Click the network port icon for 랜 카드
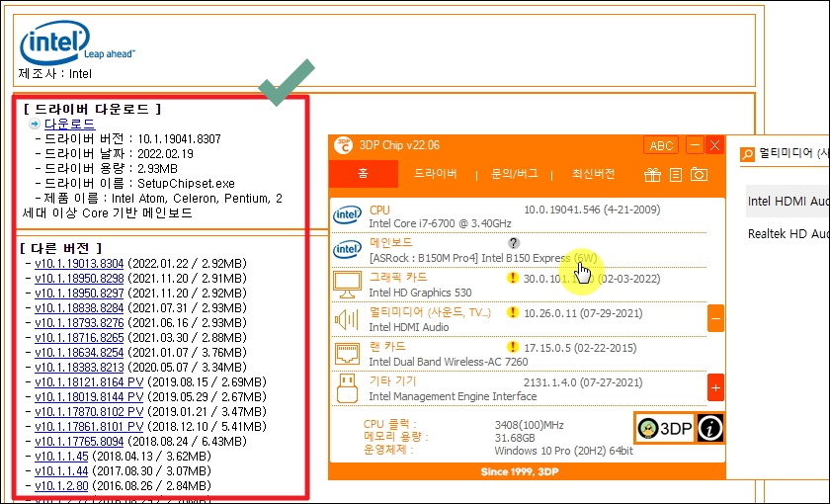The image size is (830, 504). click(x=347, y=354)
